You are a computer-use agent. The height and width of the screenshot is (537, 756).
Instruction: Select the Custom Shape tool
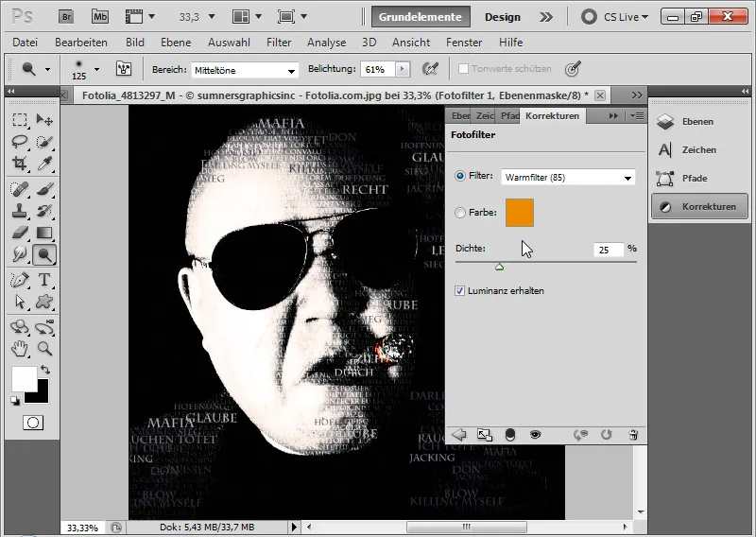[44, 302]
